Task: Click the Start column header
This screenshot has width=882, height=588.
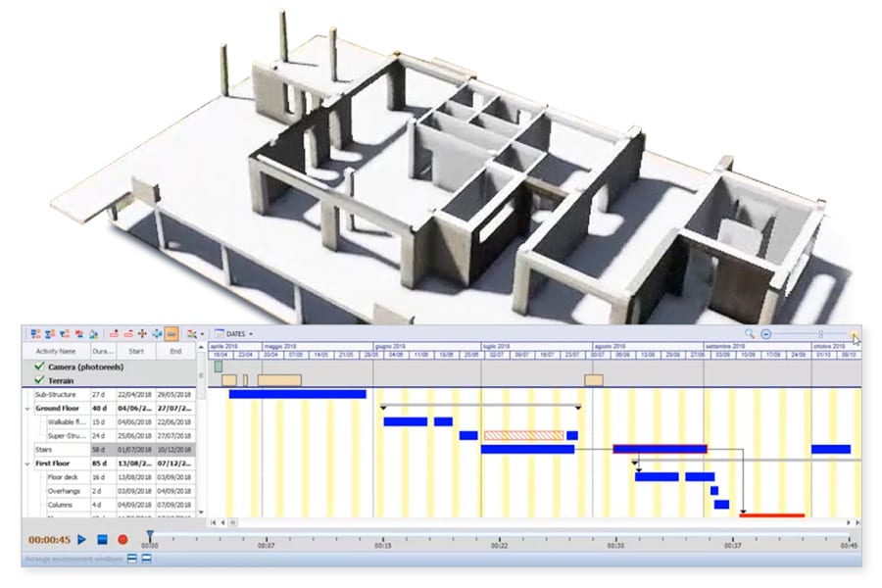Action: [138, 350]
